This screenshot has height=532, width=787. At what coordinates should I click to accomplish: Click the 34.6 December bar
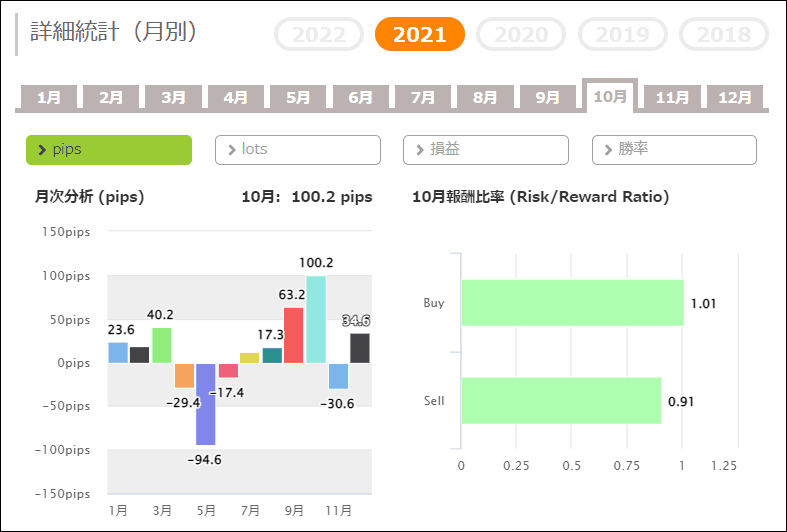pyautogui.click(x=360, y=348)
